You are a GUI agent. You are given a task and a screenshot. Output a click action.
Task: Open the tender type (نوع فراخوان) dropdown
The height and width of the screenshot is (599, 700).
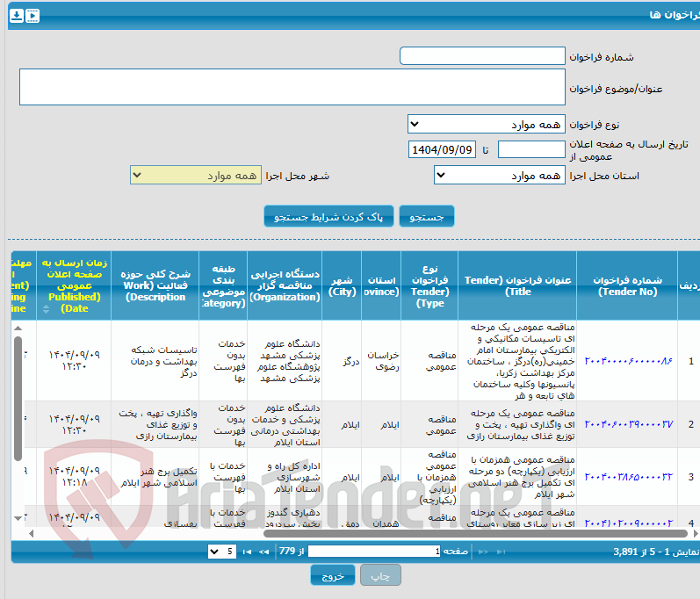[487, 124]
